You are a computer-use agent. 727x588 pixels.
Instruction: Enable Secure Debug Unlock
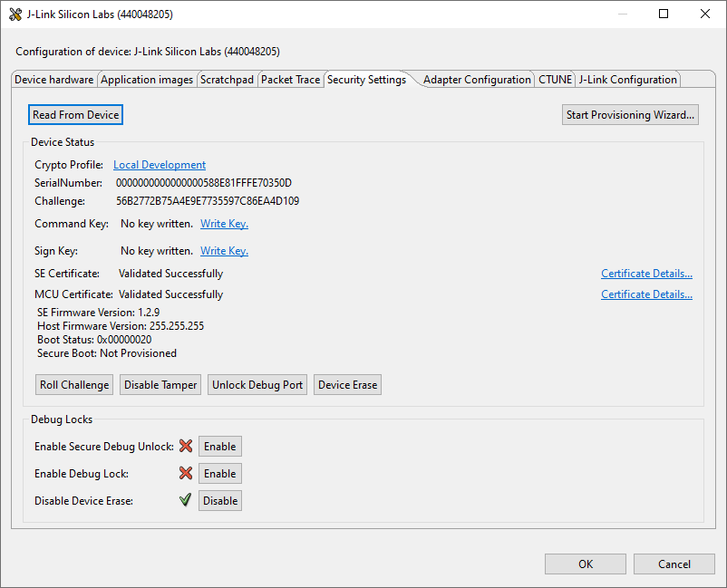click(x=219, y=446)
